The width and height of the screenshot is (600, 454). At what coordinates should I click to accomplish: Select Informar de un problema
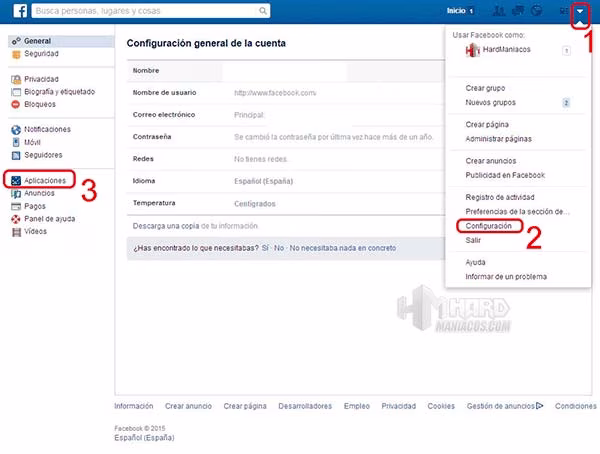[506, 277]
